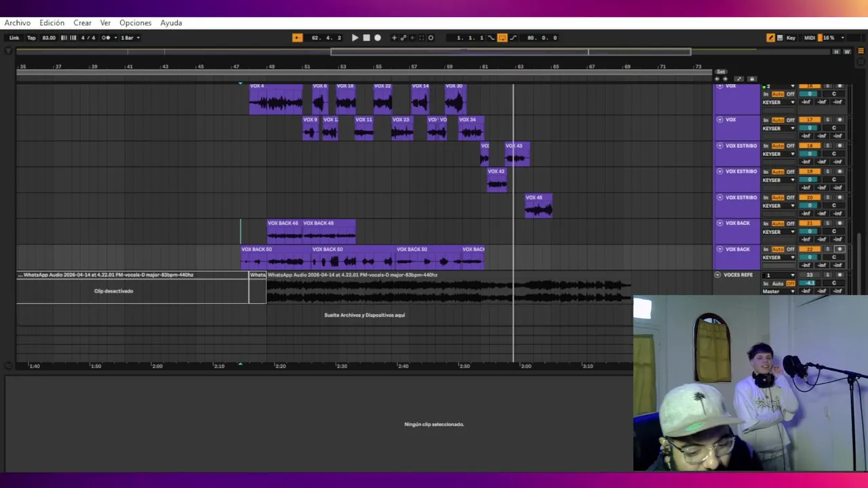Image resolution: width=868 pixels, height=488 pixels.
Task: Open KEYSER output dropdown on track 18
Action: (x=778, y=154)
